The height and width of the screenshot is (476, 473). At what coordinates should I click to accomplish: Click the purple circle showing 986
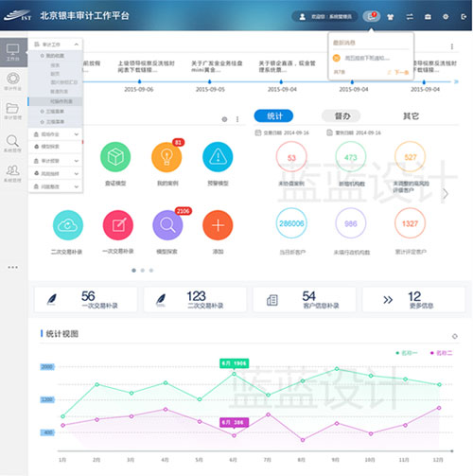coord(351,223)
